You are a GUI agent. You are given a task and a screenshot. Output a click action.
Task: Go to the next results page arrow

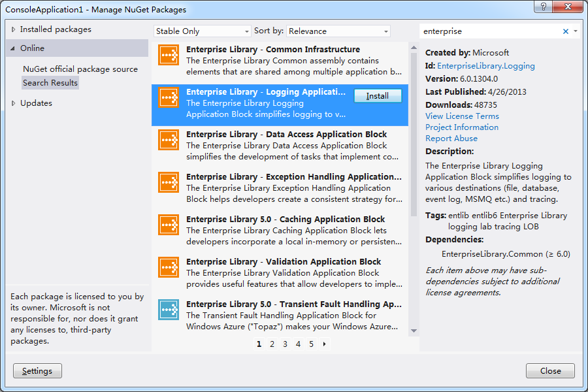coord(324,344)
